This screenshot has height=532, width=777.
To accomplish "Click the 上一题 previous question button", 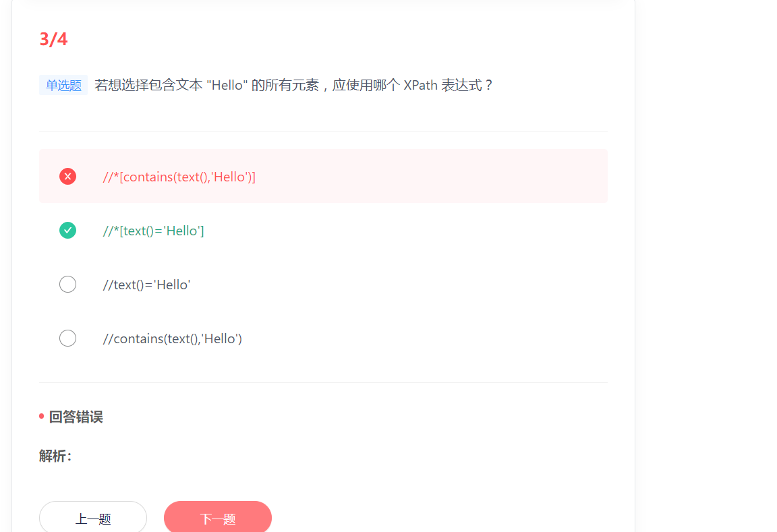I will coord(93,518).
